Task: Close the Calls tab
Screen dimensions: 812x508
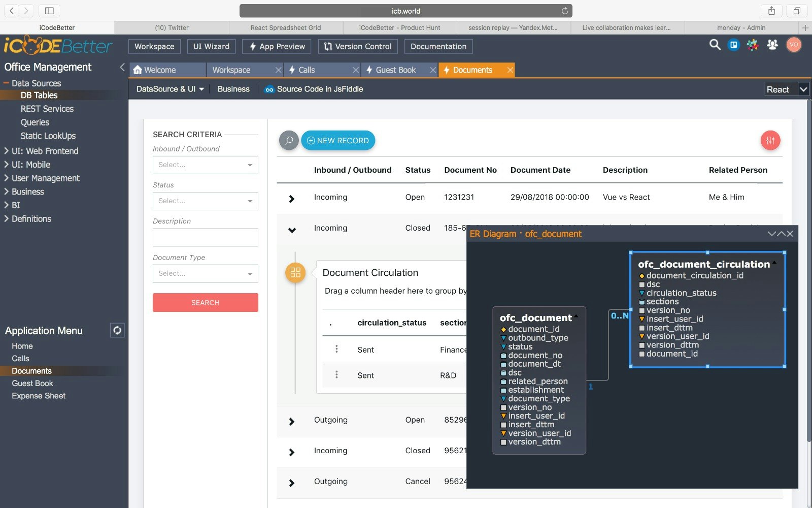Action: pyautogui.click(x=355, y=70)
